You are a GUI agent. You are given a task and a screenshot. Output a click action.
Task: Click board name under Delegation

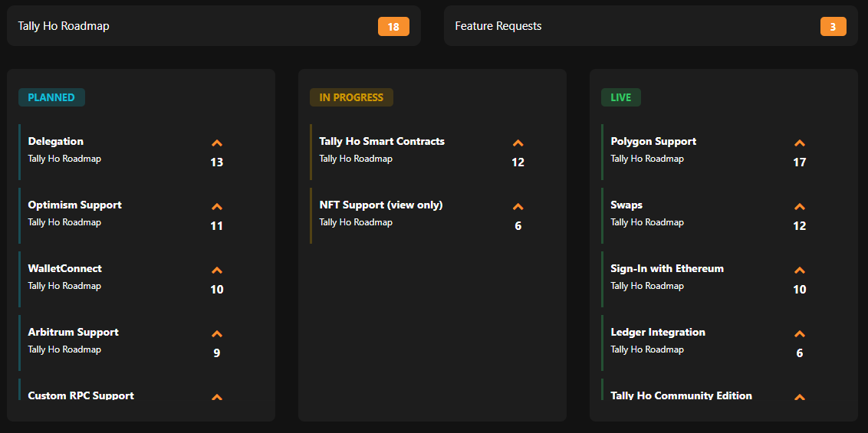(64, 159)
